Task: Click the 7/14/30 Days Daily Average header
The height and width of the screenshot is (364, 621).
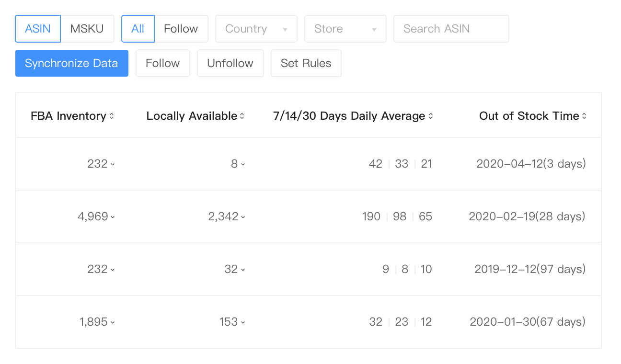Action: click(x=349, y=116)
